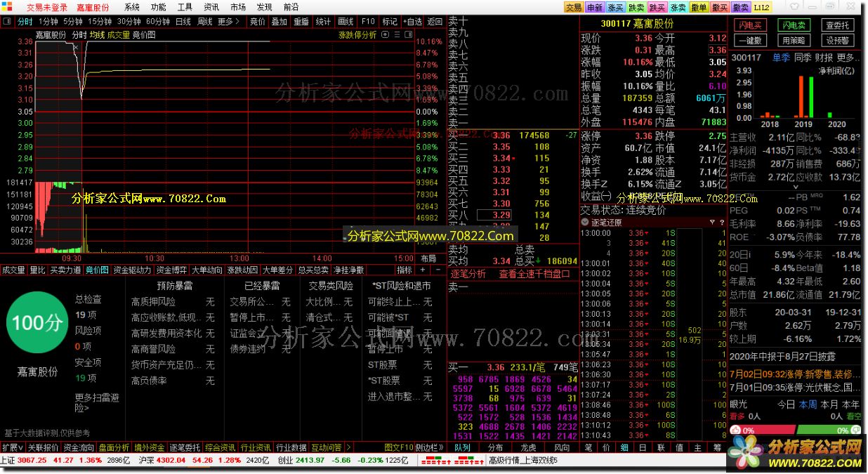Switch to 资金驱动力 indicator tab
Image resolution: width=868 pixels, height=474 pixels.
pyautogui.click(x=132, y=270)
